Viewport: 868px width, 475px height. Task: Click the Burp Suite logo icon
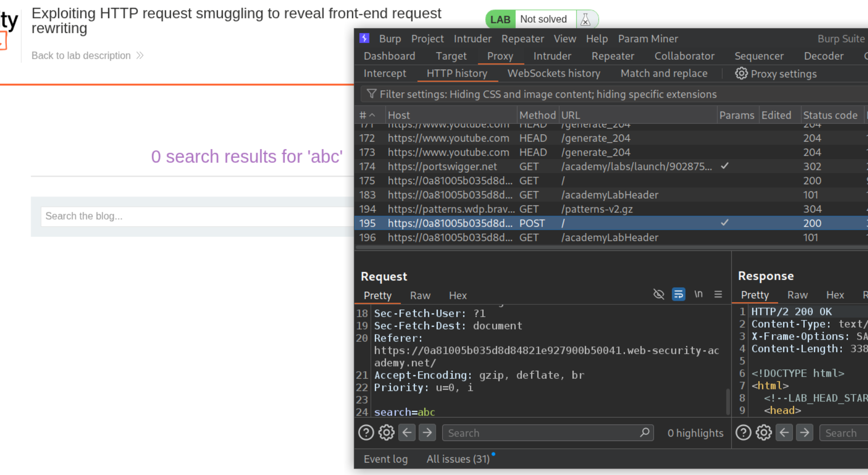pos(365,39)
